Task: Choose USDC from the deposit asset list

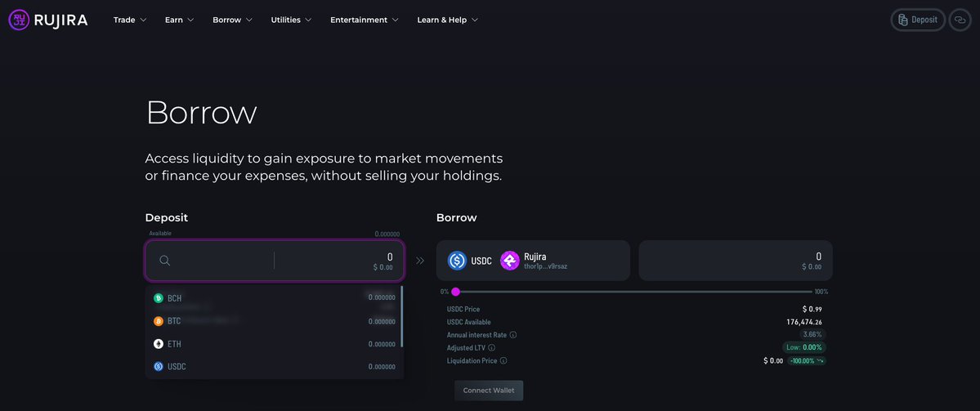Action: coord(177,367)
